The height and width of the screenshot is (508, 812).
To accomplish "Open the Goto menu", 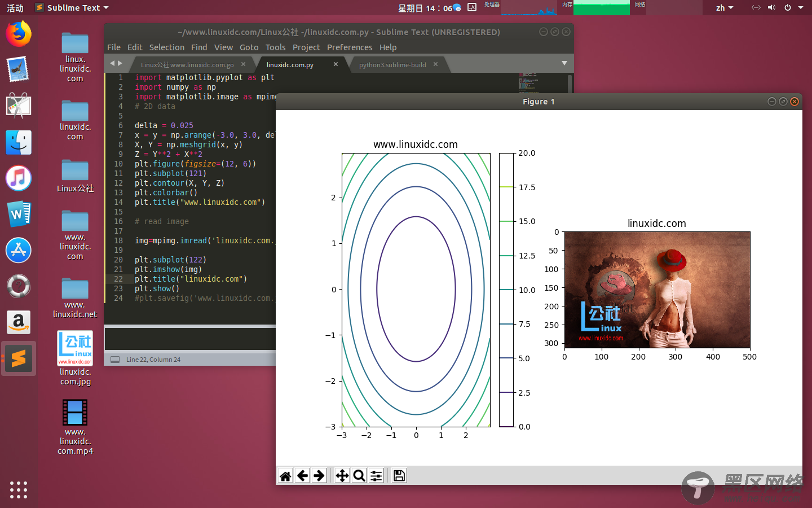I will [x=249, y=47].
